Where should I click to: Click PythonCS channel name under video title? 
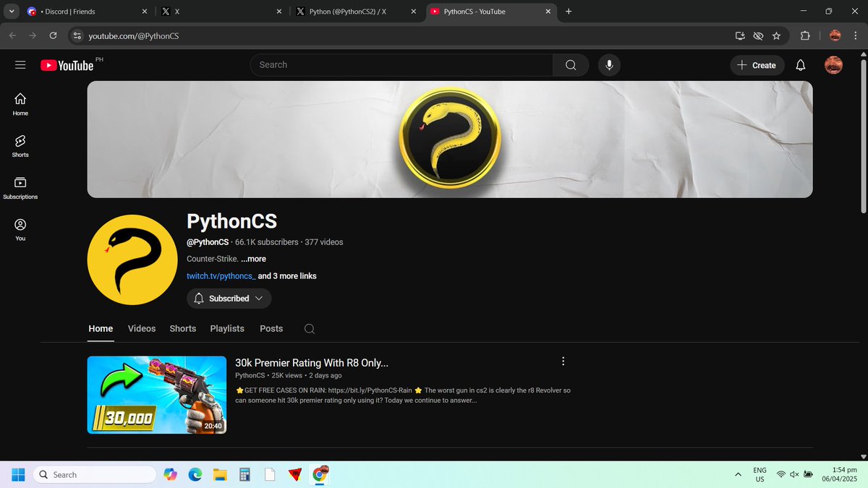point(250,376)
